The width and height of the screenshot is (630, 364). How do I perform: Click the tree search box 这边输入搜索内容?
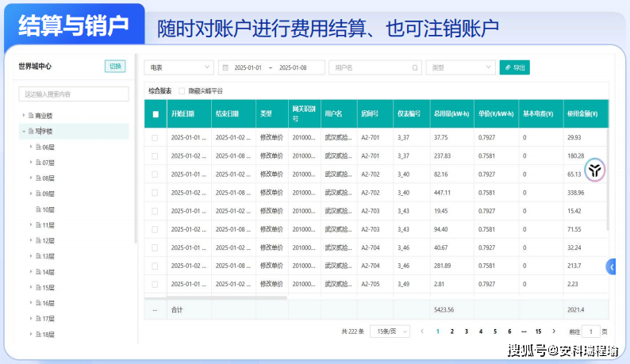point(74,94)
